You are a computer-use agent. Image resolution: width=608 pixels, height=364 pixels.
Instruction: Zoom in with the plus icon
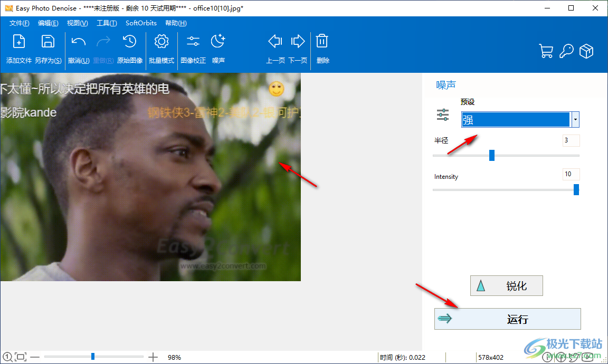pyautogui.click(x=153, y=357)
